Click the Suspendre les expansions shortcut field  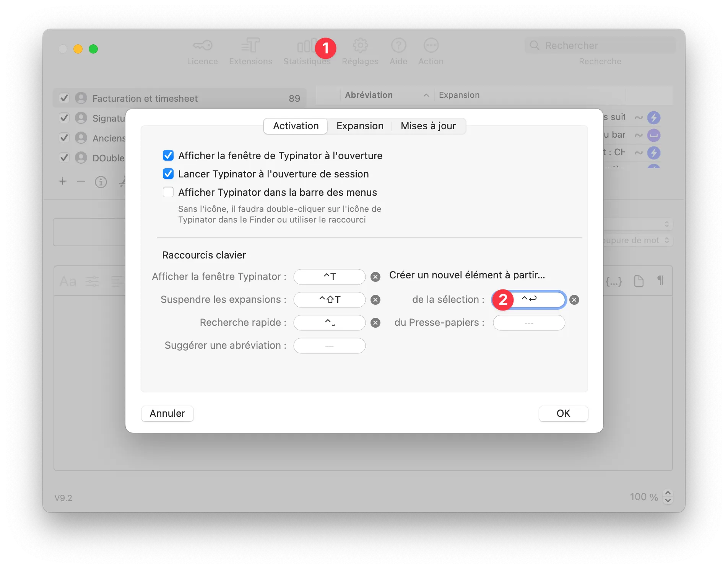click(x=330, y=299)
